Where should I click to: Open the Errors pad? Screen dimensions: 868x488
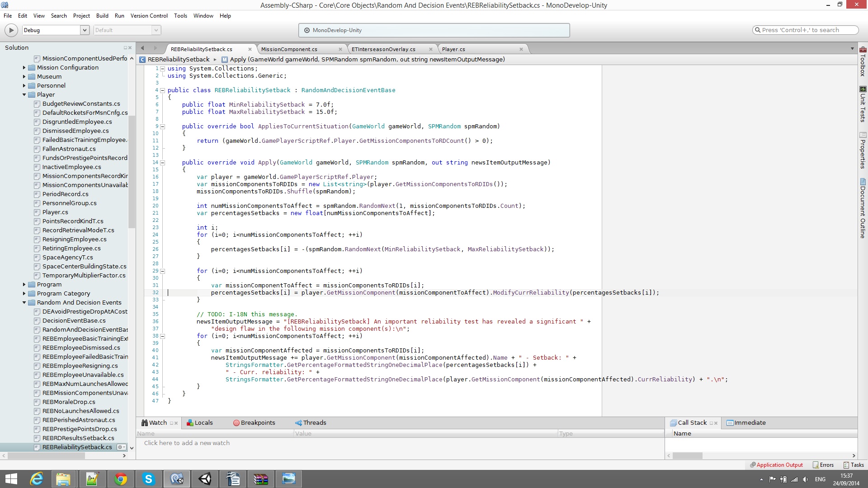823,465
